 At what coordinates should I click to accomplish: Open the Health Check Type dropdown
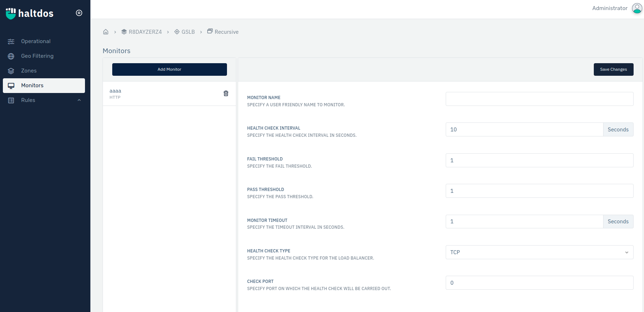tap(539, 252)
